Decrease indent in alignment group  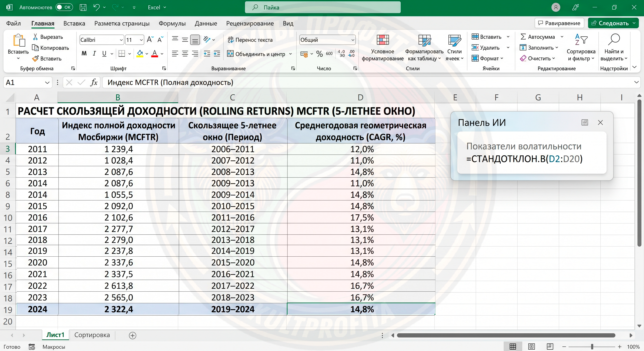207,53
